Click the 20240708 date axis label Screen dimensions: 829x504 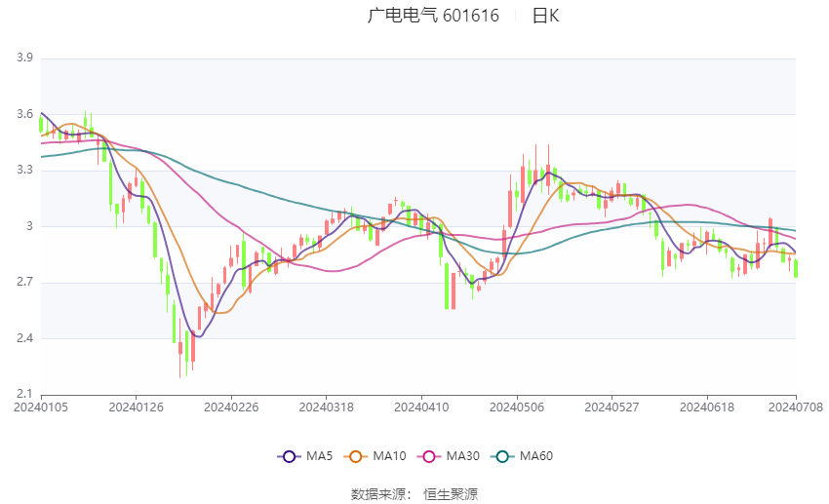(x=796, y=407)
